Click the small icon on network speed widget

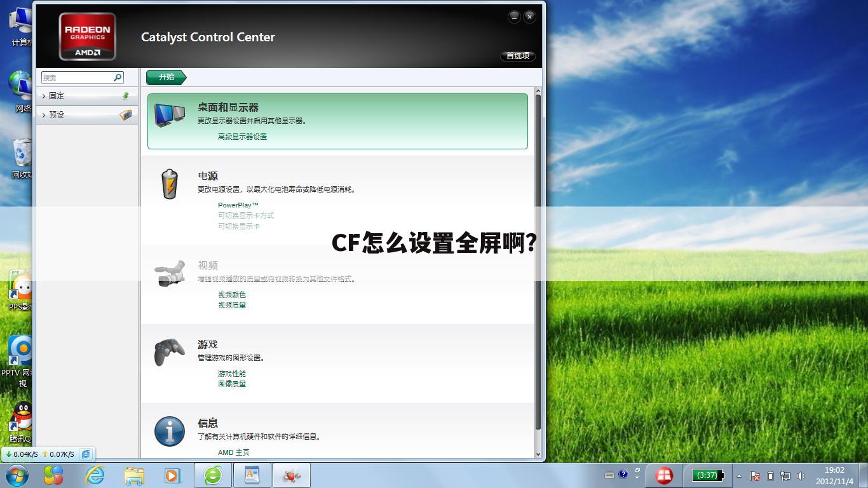pyautogui.click(x=86, y=454)
